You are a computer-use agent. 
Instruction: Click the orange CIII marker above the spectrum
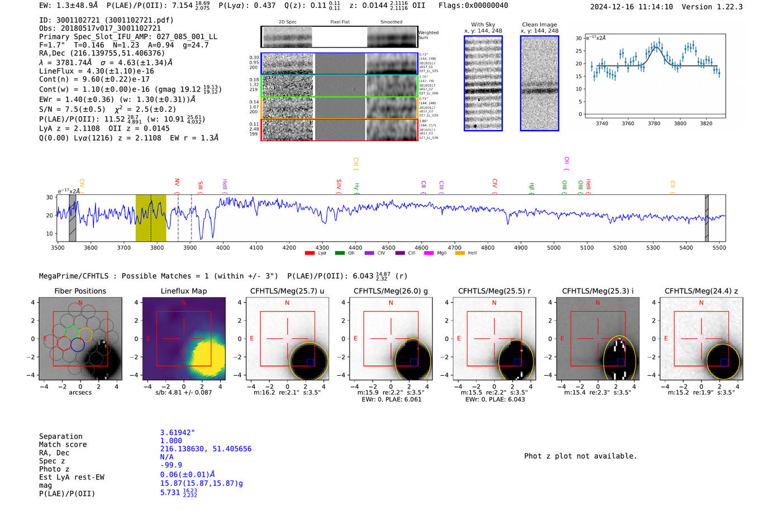point(356,164)
